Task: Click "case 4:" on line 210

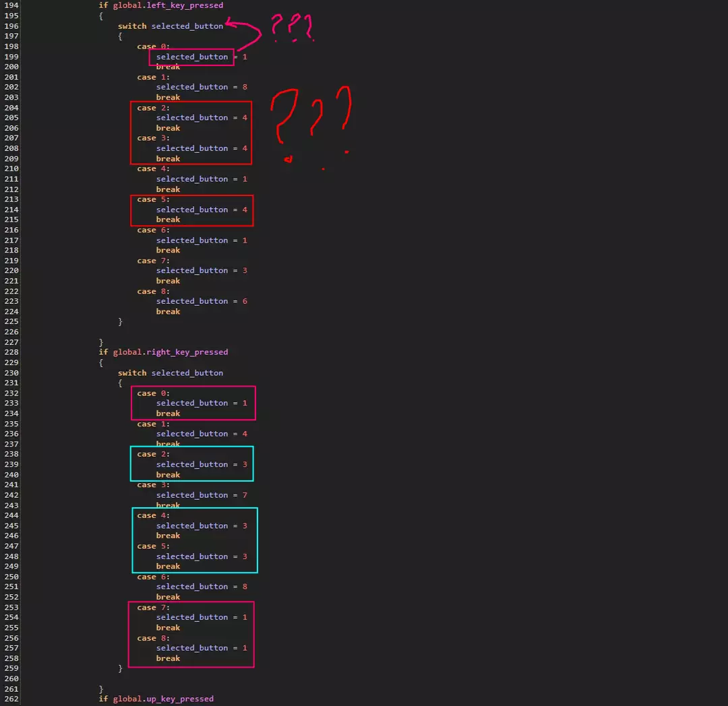Action: (153, 168)
